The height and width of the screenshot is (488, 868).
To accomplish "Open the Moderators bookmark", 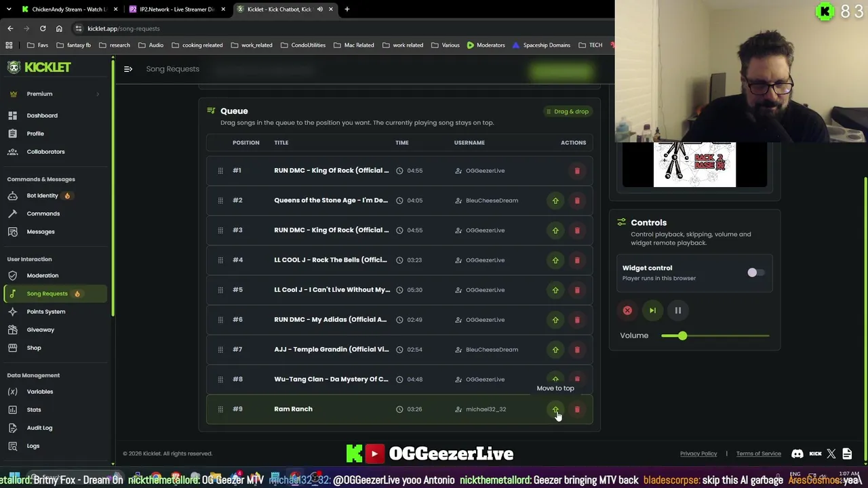I will 486,45.
